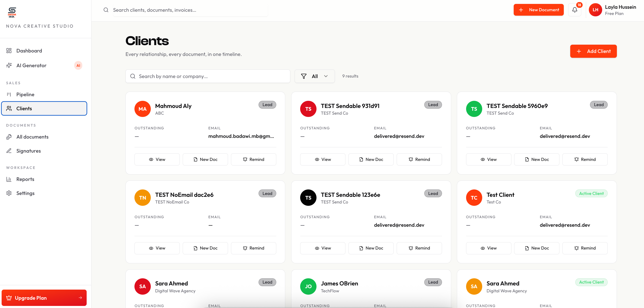View TEST Sendable 931d91 client
Viewport: 644px width, 308px height.
[x=323, y=159]
